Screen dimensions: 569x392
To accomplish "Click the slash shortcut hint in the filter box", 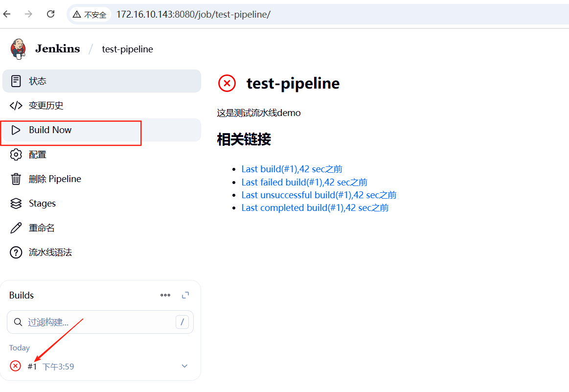I will [182, 322].
